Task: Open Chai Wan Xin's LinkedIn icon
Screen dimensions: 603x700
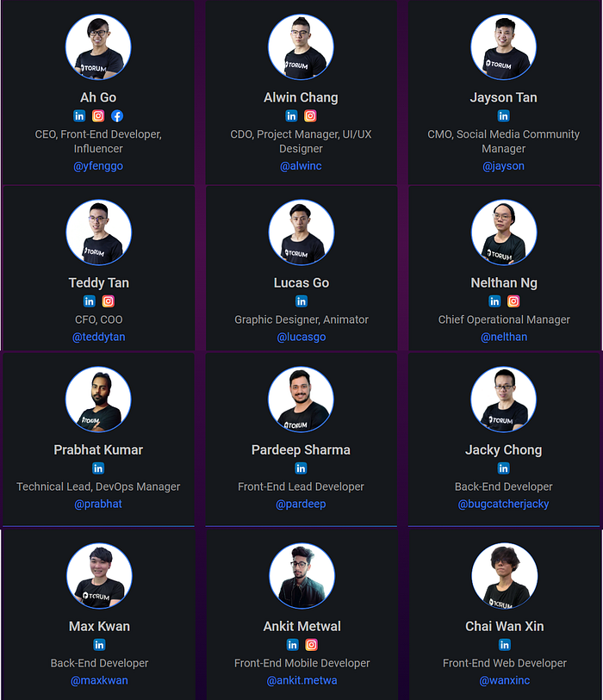Action: click(x=505, y=645)
